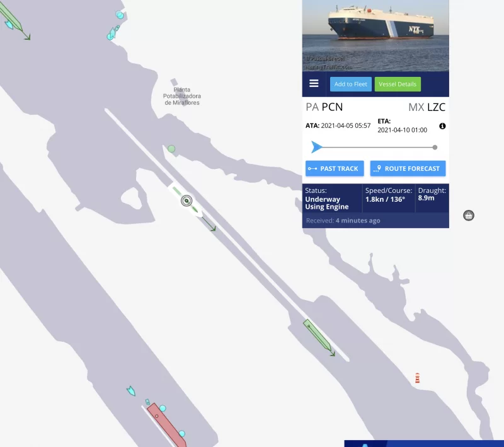The image size is (504, 447).
Task: Click the red lighthouse marker
Action: (417, 378)
